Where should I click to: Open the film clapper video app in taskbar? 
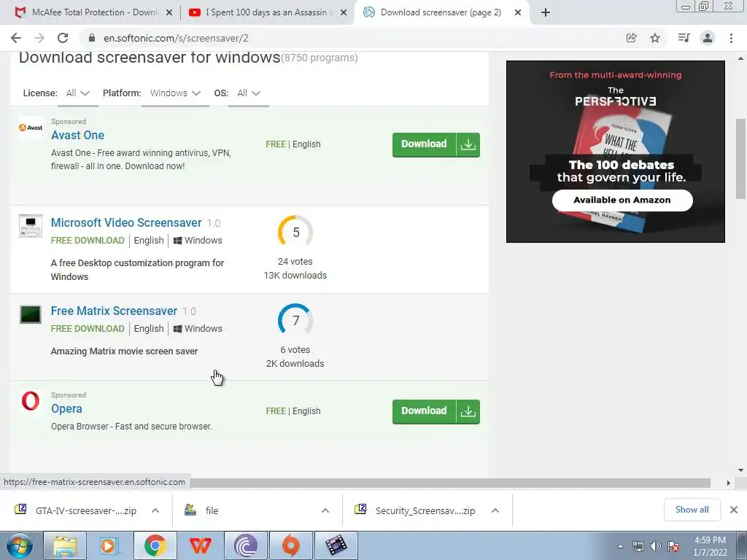point(336,545)
